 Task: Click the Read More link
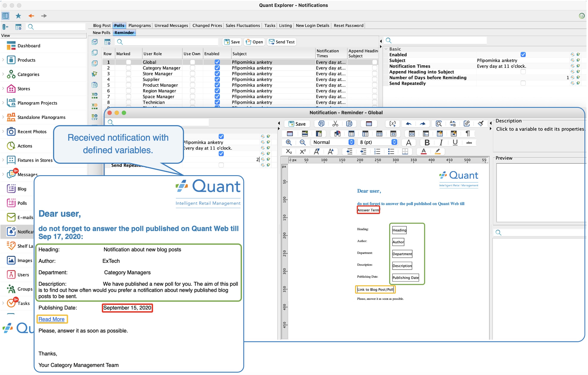pos(52,319)
